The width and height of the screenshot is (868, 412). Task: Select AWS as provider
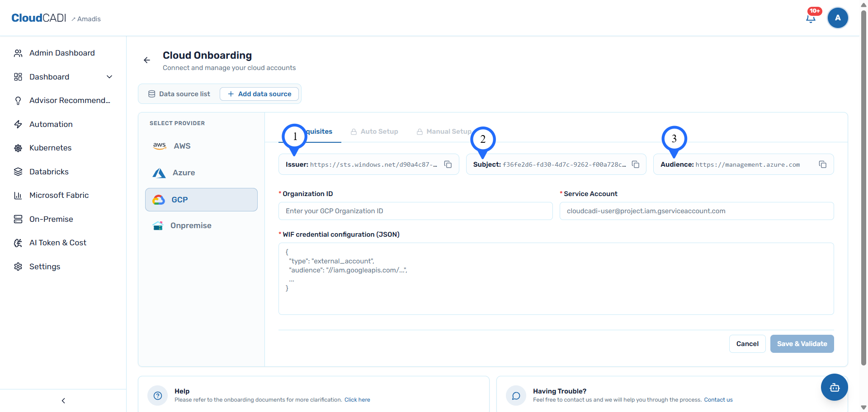tap(201, 146)
